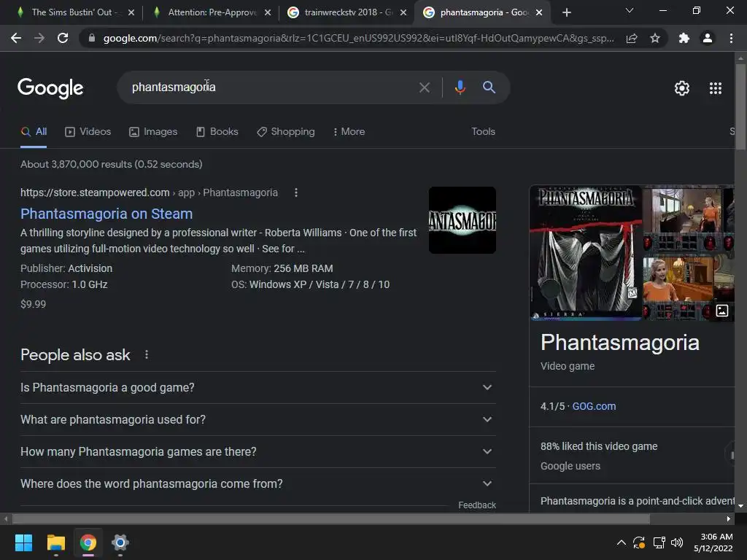
Task: Clear the Google search box text
Action: [x=424, y=87]
